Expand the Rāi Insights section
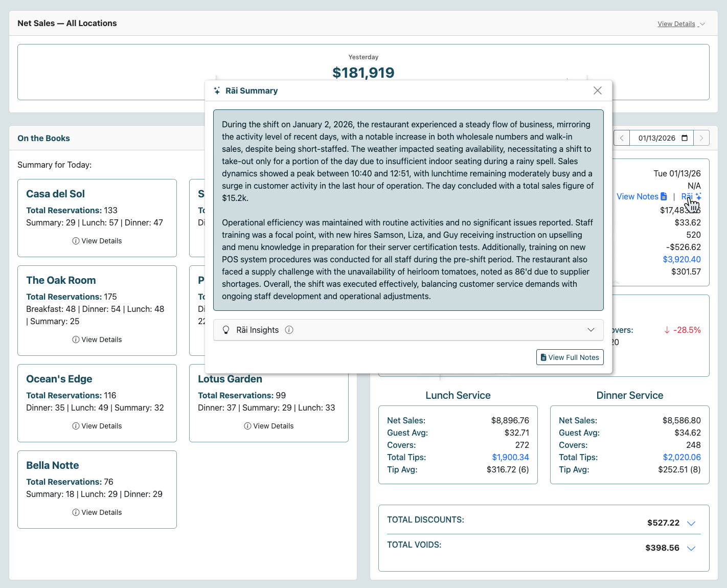This screenshot has height=588, width=727. (x=591, y=330)
